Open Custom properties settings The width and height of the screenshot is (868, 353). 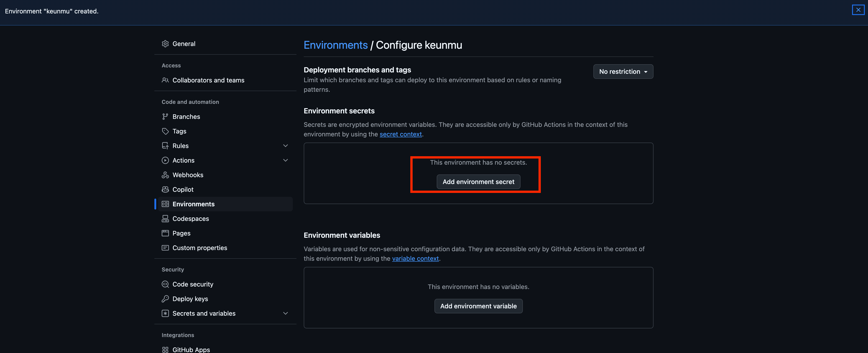(x=225, y=248)
